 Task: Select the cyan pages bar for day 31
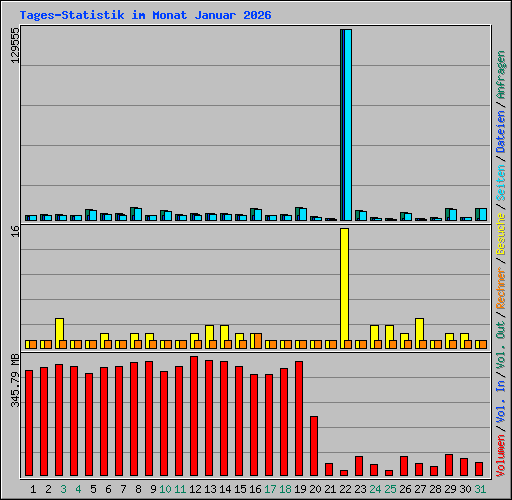(x=483, y=215)
